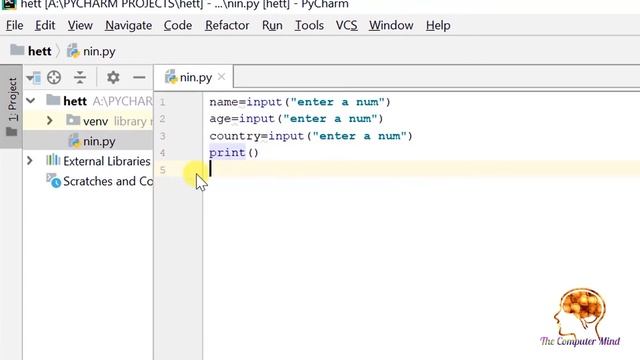Screen dimensions: 640x360
Task: Open the Help menu
Action: coord(438,25)
